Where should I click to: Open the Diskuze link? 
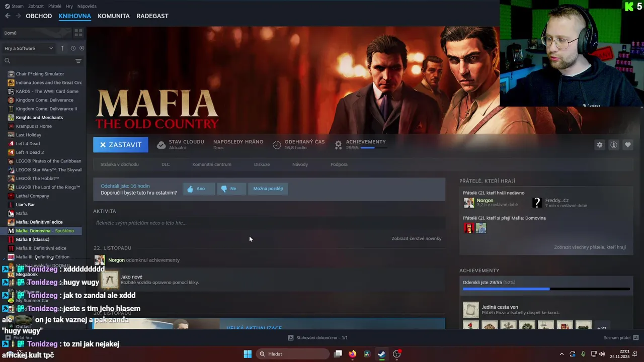click(x=262, y=164)
